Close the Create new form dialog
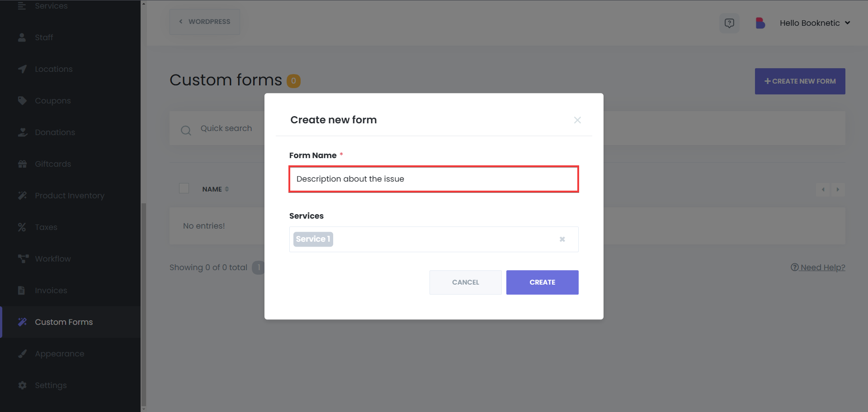This screenshot has height=412, width=868. click(x=577, y=120)
